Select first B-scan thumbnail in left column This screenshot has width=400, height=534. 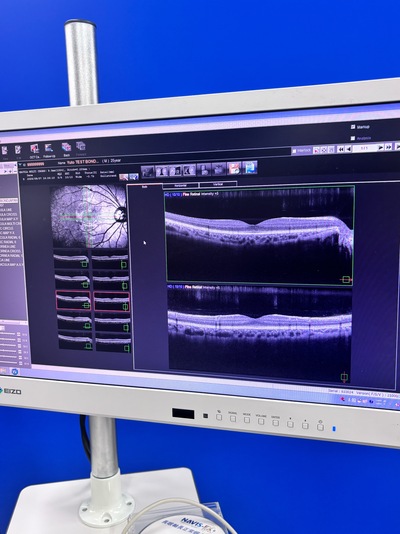click(x=71, y=260)
